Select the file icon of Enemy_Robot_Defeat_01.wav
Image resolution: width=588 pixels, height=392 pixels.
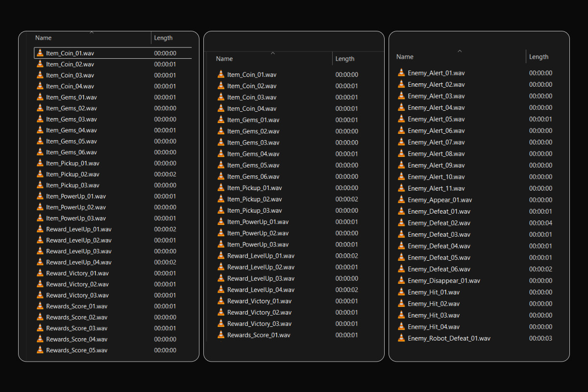(401, 338)
